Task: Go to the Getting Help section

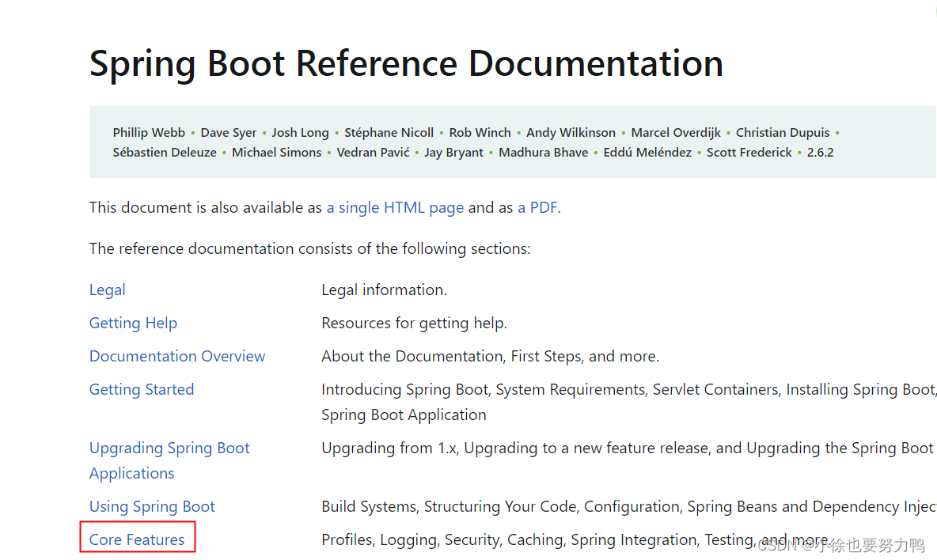Action: [133, 323]
